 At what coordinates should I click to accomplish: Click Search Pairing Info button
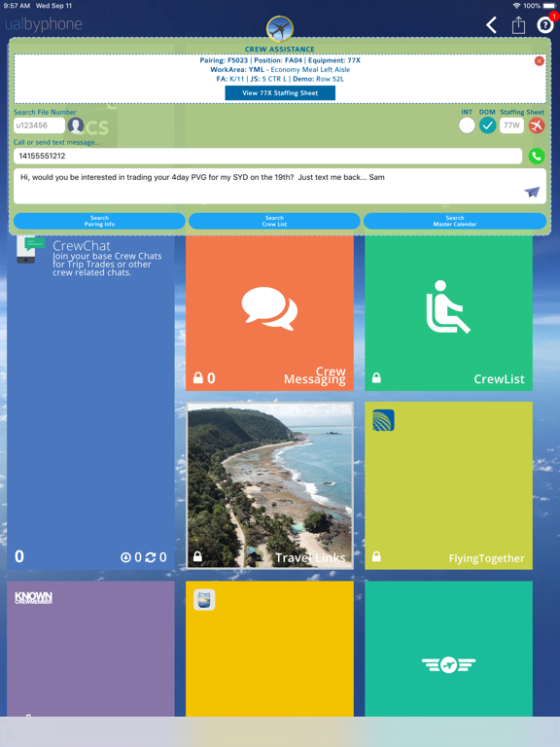99,221
